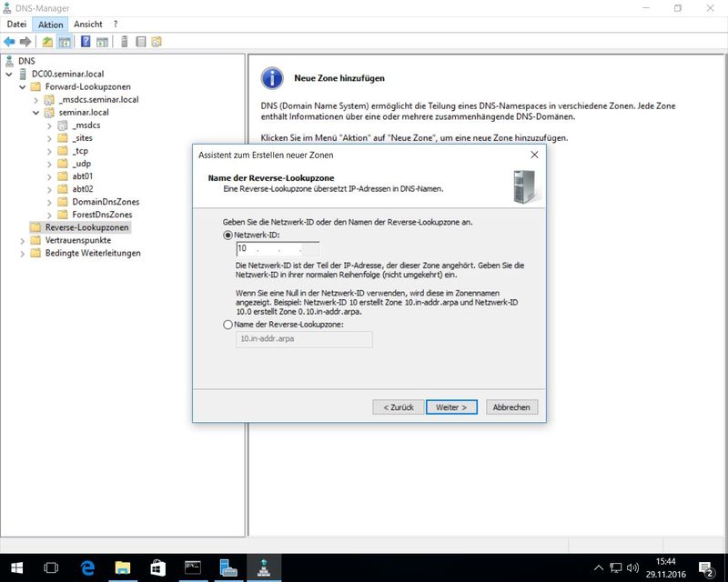
Task: Open Help via blue question mark icon
Action: coord(86,41)
